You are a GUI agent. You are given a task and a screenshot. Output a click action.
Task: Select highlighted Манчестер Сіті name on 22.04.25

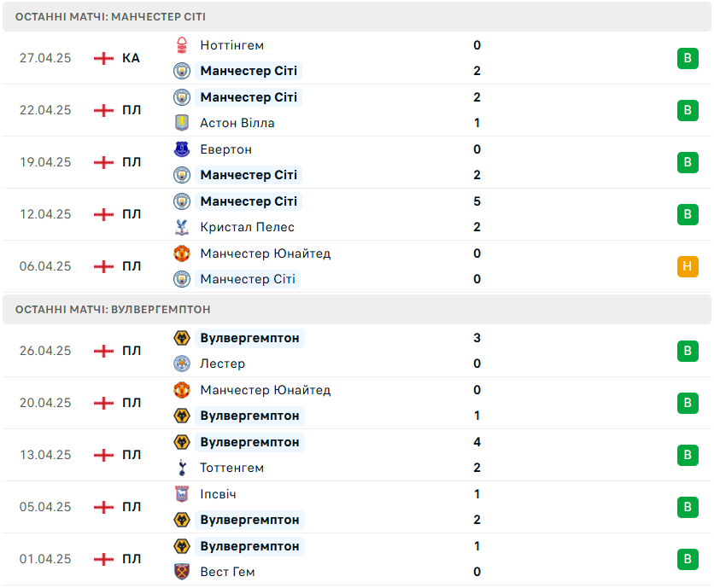[249, 97]
